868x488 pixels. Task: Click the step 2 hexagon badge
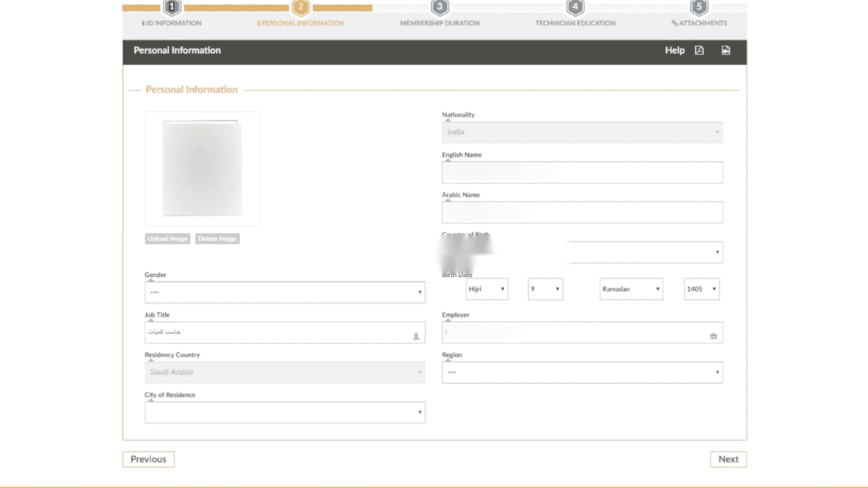click(x=301, y=8)
